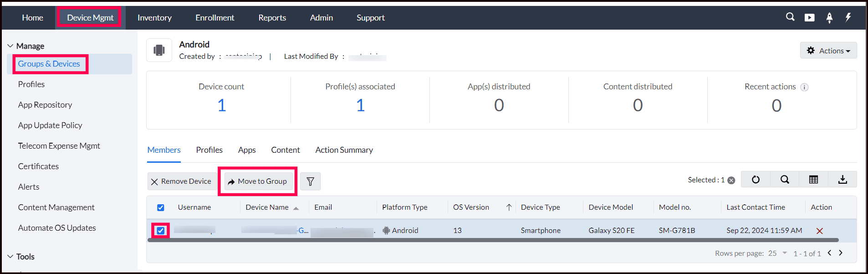Image resolution: width=868 pixels, height=274 pixels.
Task: Open the column chooser table icon
Action: pyautogui.click(x=813, y=180)
